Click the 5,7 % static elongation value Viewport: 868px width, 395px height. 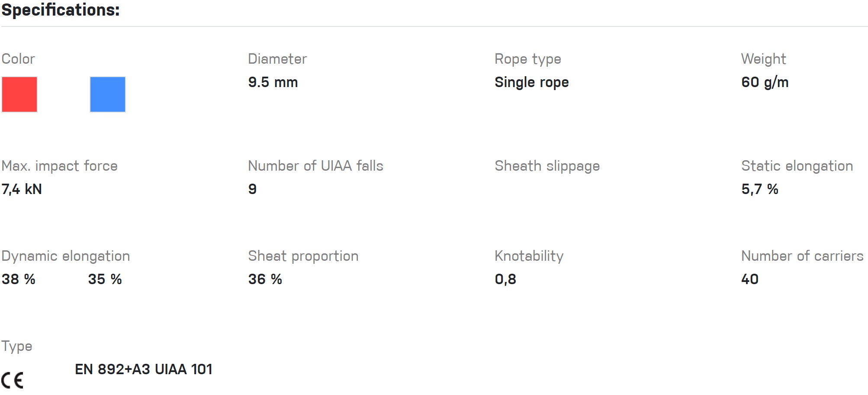(x=759, y=189)
